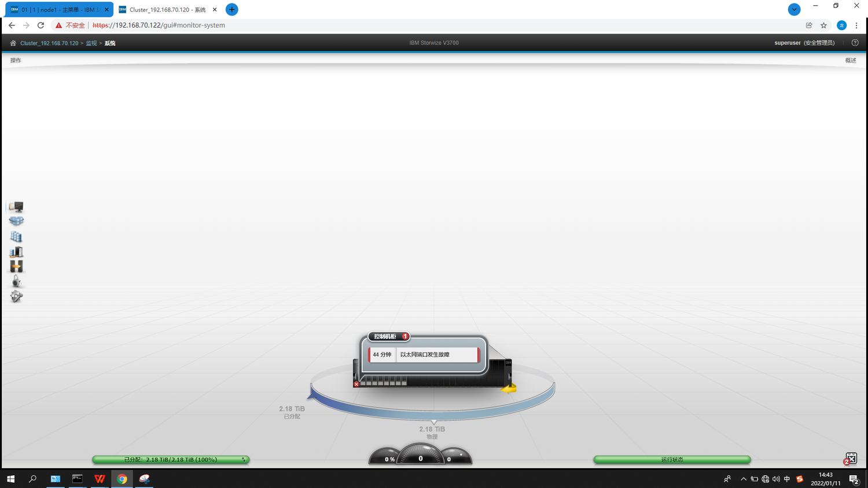Close the Cluster_192.168.70.120 browser tab
868x488 pixels.
[x=215, y=10]
